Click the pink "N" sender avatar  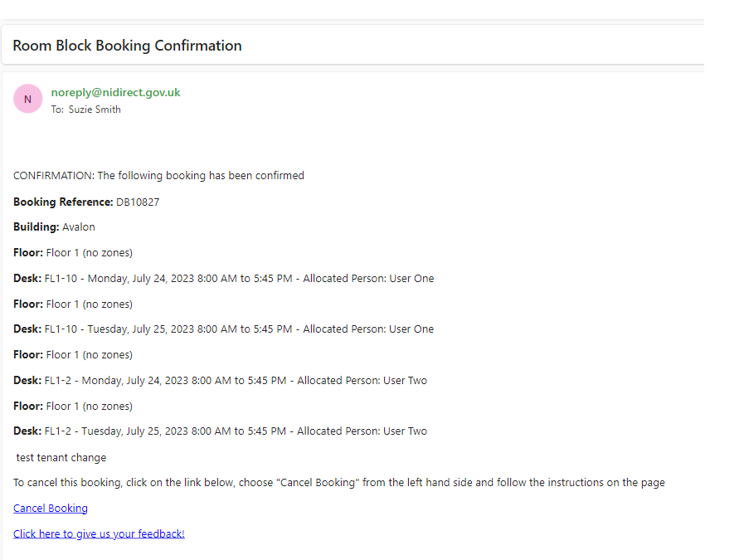point(27,99)
